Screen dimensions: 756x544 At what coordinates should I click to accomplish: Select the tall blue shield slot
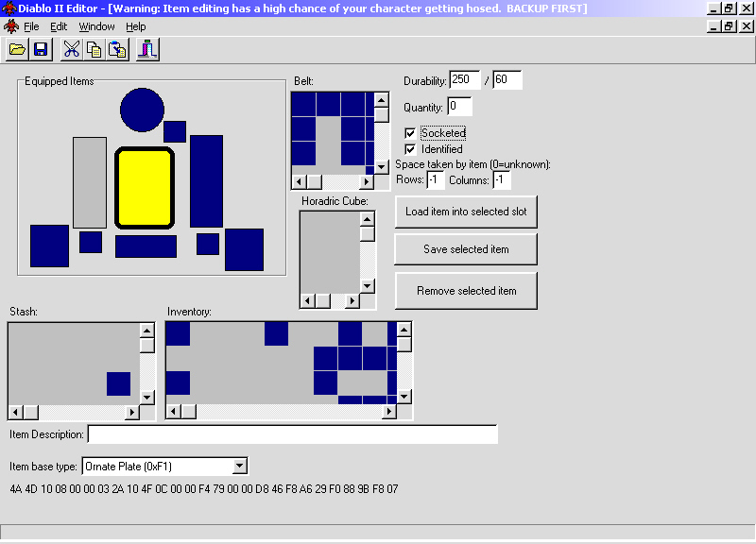tap(206, 181)
